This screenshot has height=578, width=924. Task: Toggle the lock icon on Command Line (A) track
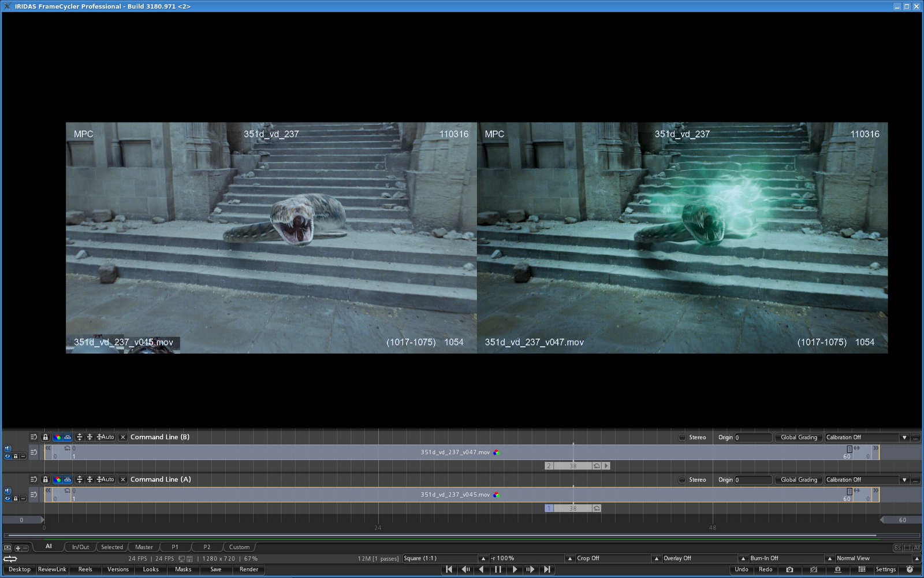pos(46,479)
